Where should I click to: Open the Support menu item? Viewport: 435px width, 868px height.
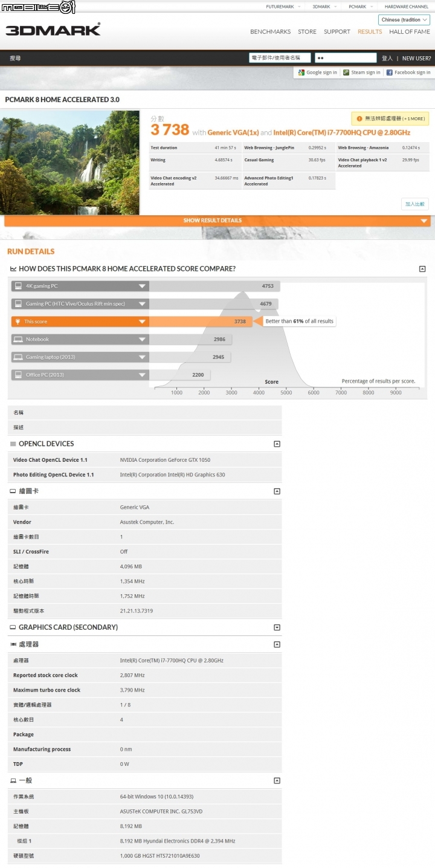(337, 31)
